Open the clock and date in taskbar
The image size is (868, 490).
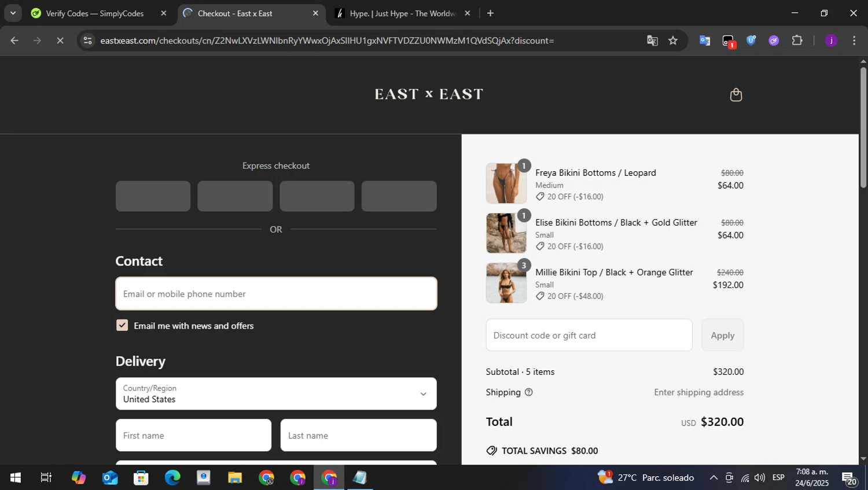coord(812,478)
